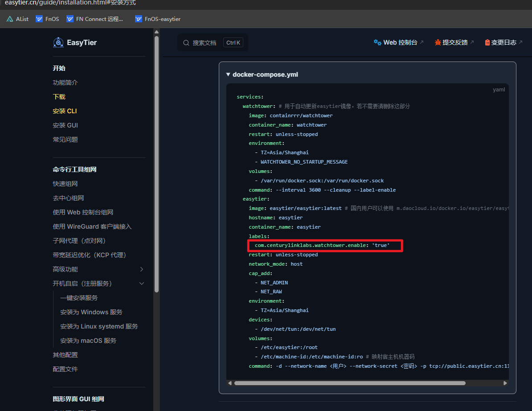Viewport: 532px width, 411px height.
Task: Expand the 高级功能 sidebar section
Action: pyautogui.click(x=142, y=269)
